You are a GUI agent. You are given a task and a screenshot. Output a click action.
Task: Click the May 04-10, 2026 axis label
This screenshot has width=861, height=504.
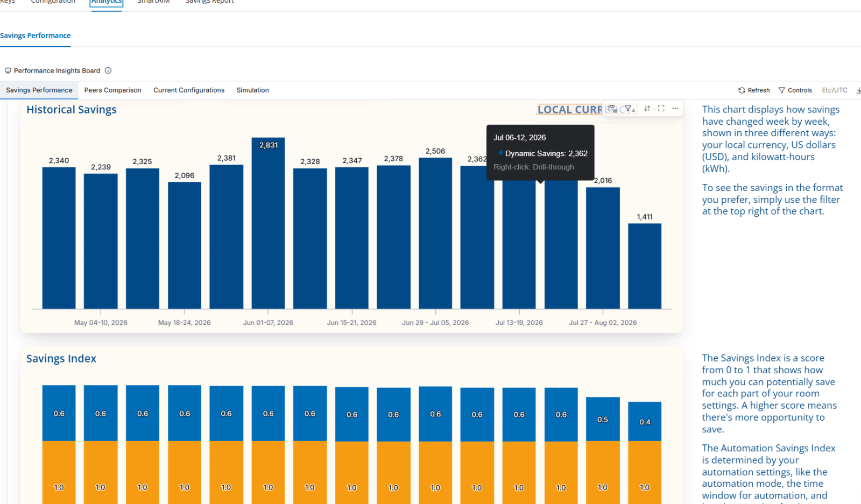(101, 323)
